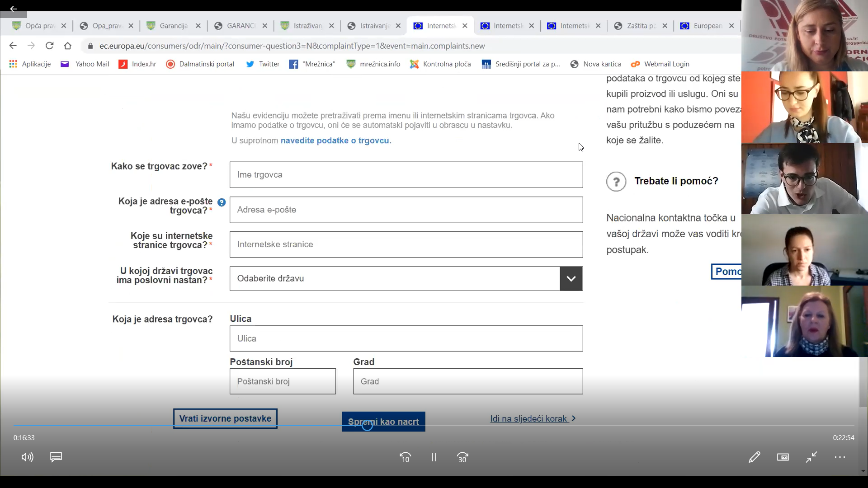Open the navedite podatke o trgovcu link
868x488 pixels.
(335, 141)
